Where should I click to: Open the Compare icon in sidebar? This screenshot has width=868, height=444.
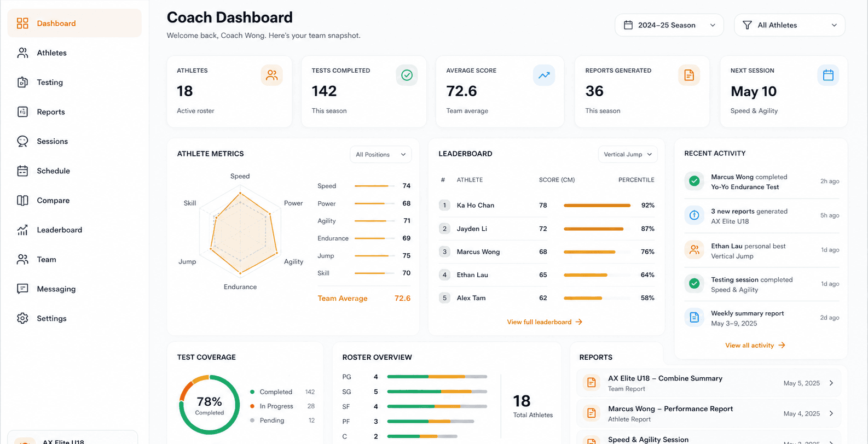[22, 201]
